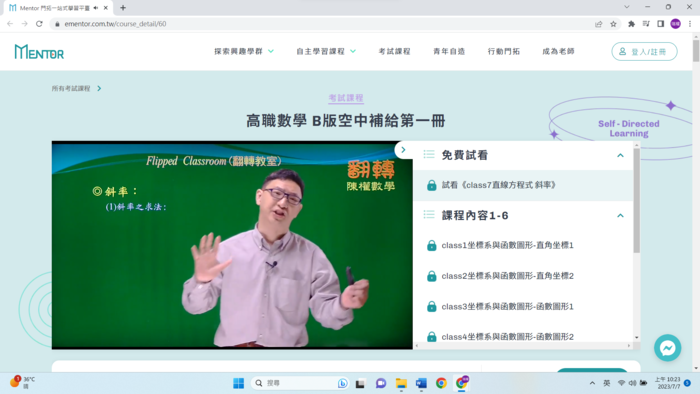Collapse the course list panel with arrow
The image size is (700, 394).
(403, 150)
